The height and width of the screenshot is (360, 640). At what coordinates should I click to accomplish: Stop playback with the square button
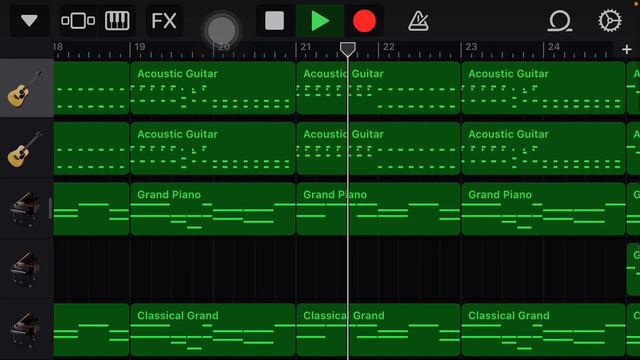click(274, 20)
